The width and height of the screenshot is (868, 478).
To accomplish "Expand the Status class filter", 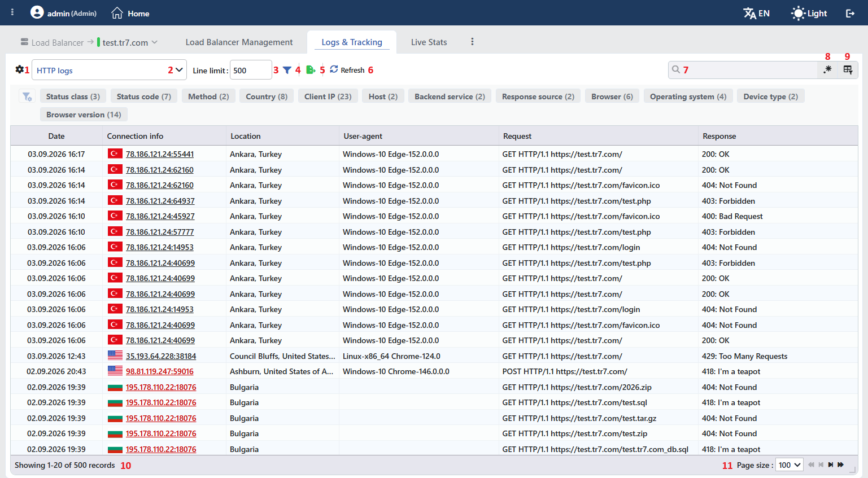I will 73,97.
